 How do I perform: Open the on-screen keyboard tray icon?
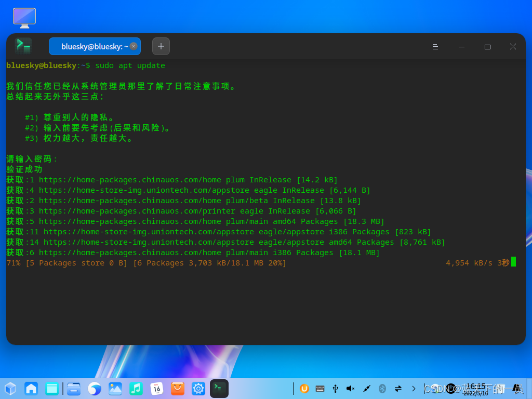tap(320, 389)
